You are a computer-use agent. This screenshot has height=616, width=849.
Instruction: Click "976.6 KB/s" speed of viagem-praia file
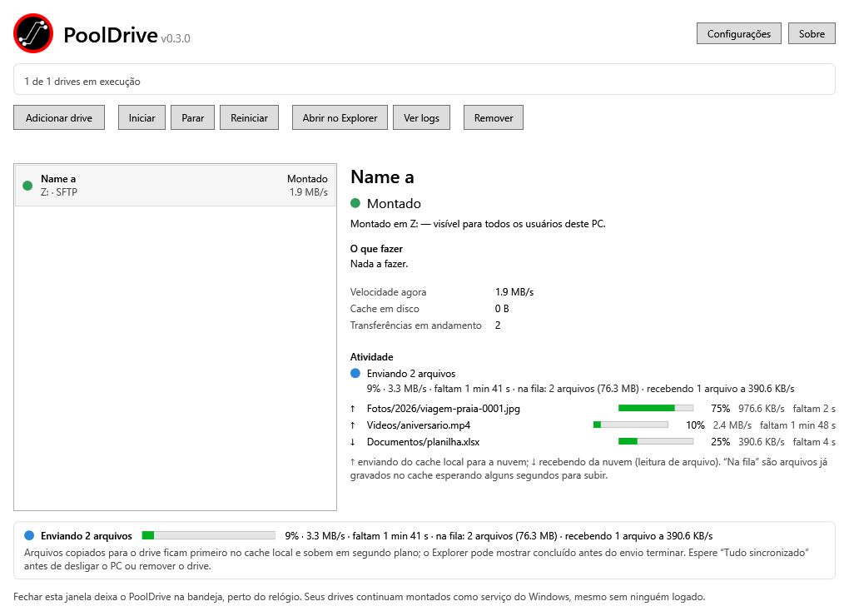click(762, 409)
